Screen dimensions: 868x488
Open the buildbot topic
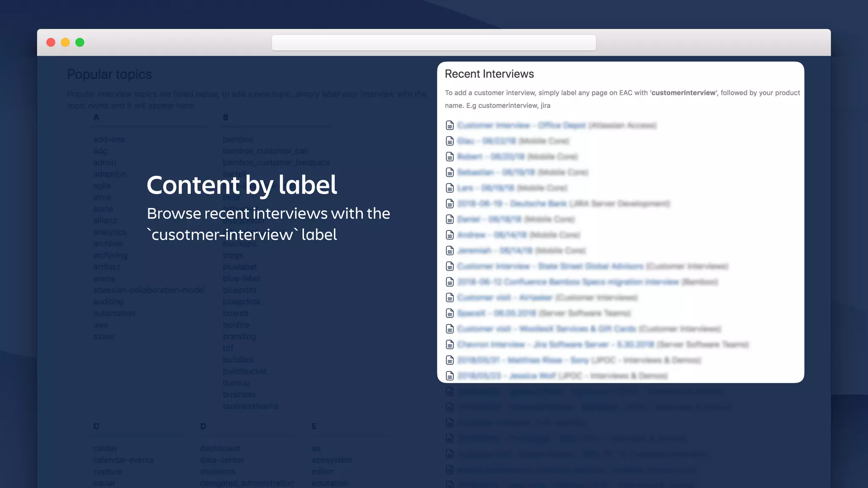pos(238,360)
